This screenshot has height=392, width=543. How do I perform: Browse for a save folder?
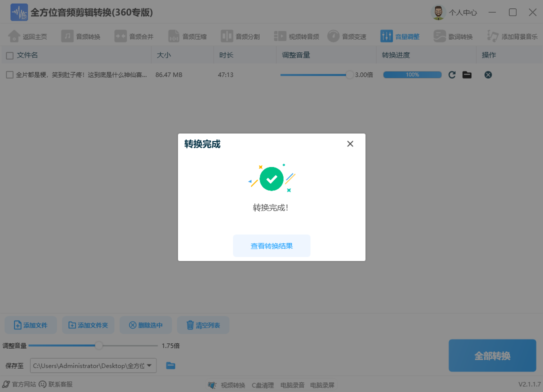[x=170, y=365]
